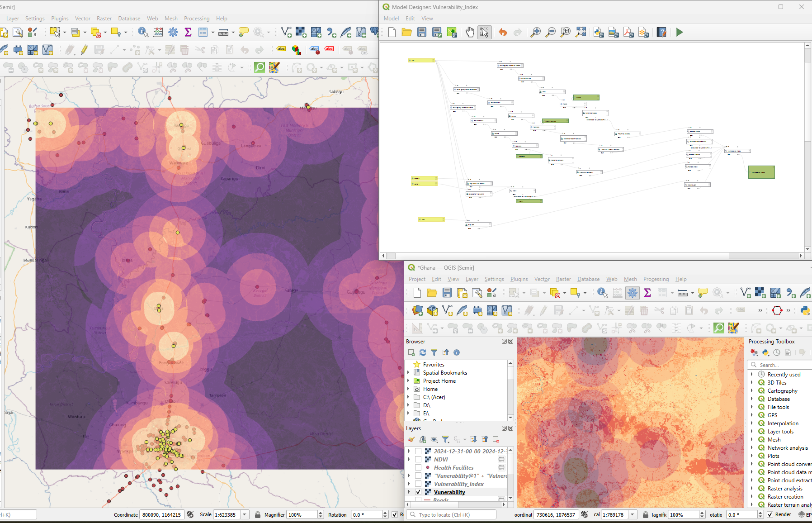Zoom in on the model canvas
Screen dimensions: 812x523
(536, 32)
